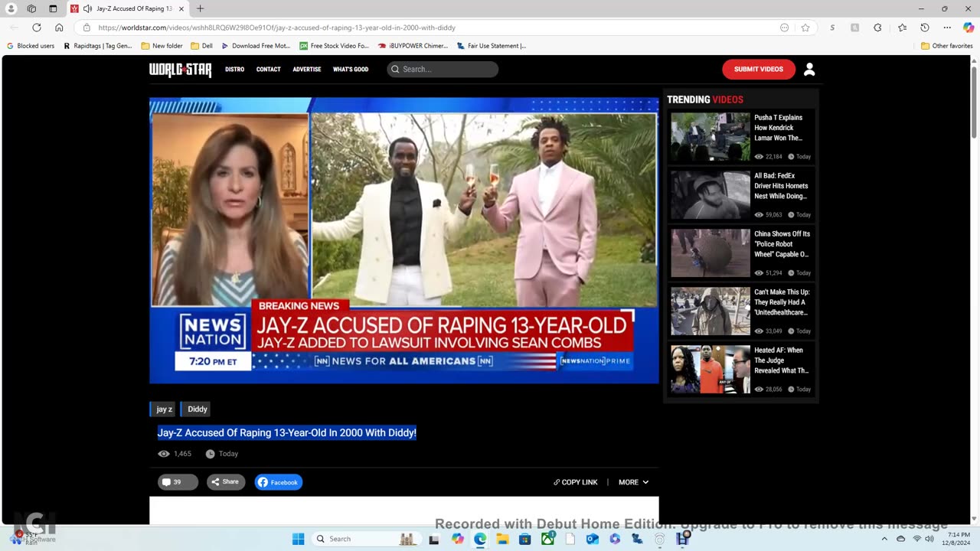
Task: Play the Jay-Z news video
Action: tap(403, 240)
